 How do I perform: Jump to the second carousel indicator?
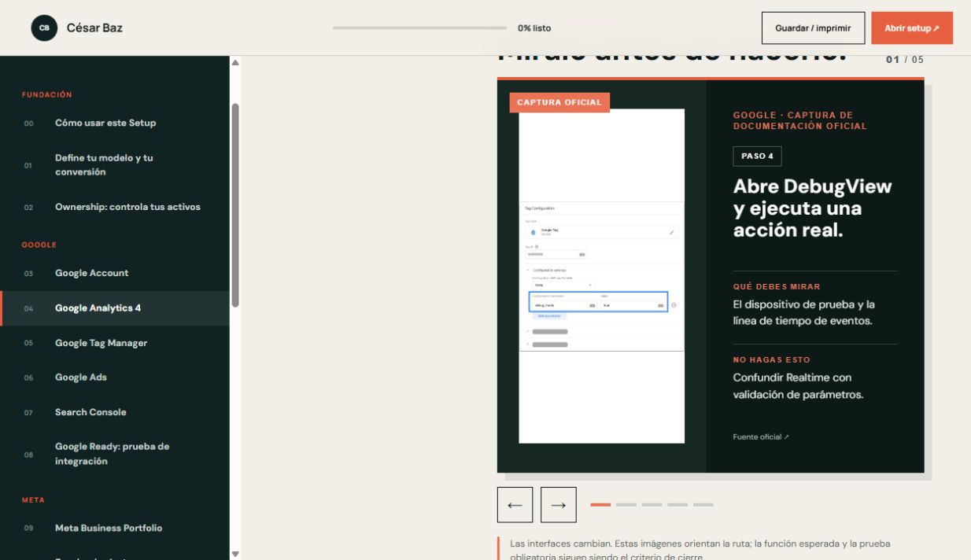tap(626, 505)
